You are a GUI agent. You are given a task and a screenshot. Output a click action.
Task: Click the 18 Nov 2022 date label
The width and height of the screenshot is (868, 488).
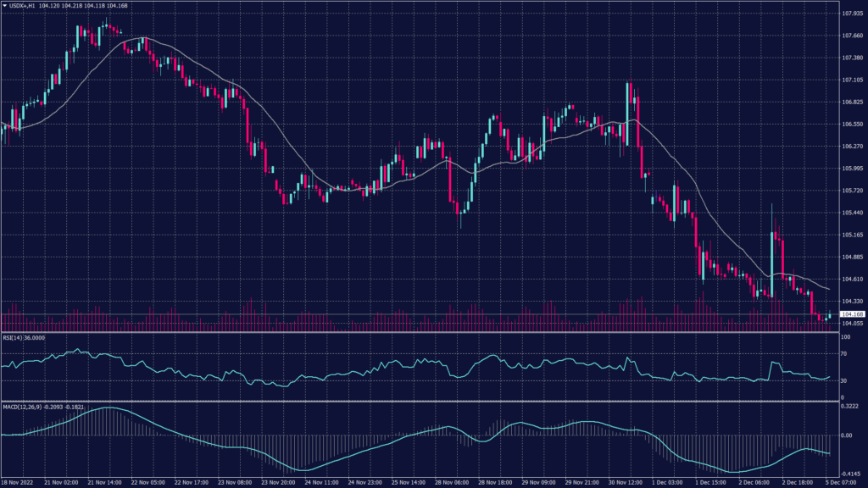coord(19,480)
